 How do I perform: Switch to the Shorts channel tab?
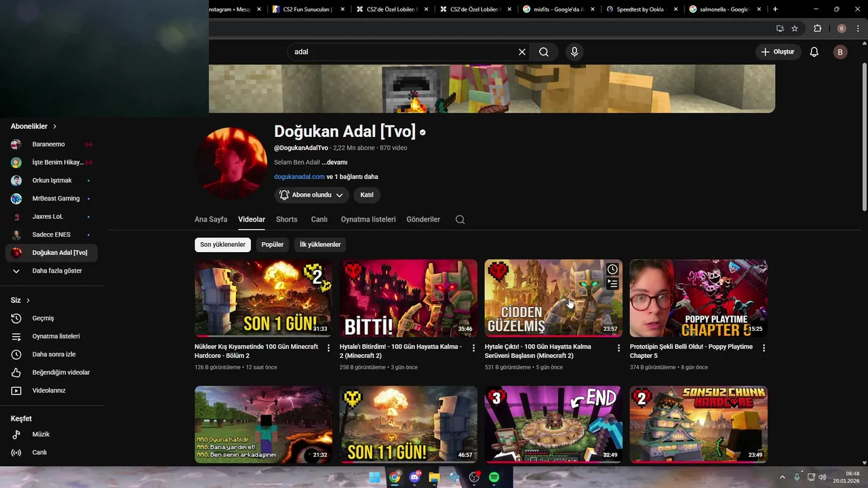[x=287, y=220]
